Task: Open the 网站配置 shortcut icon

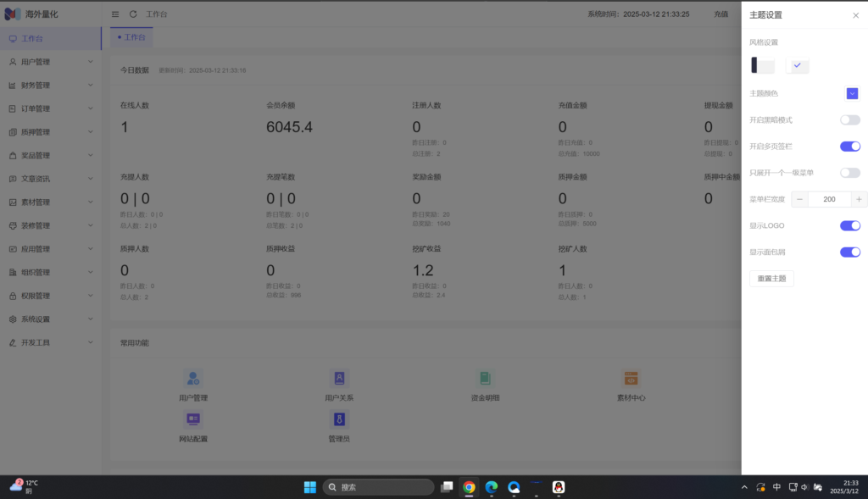Action: (192, 419)
